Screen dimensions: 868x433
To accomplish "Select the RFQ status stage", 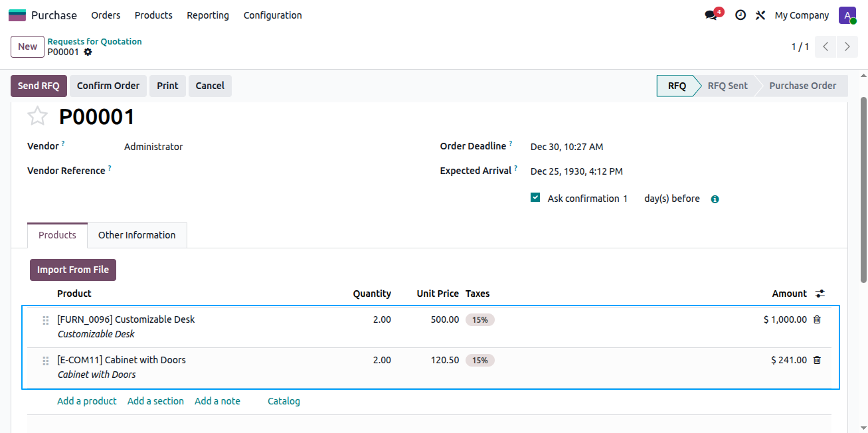I will (x=676, y=86).
